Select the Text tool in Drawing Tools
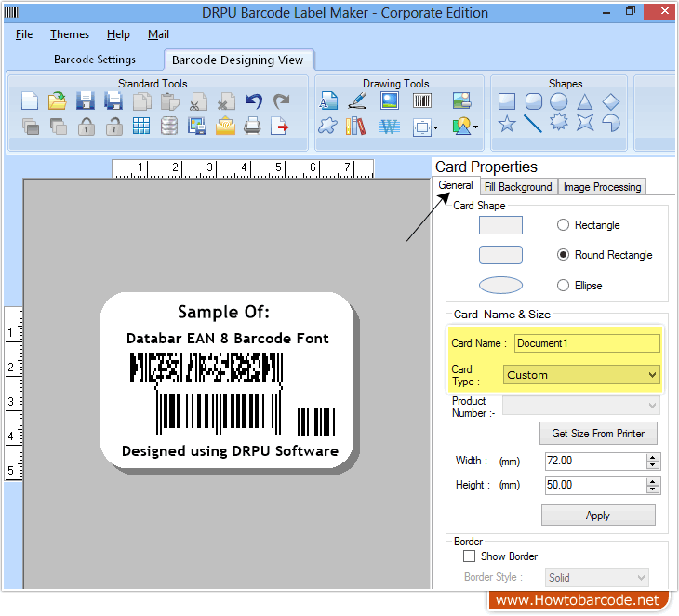This screenshot has height=616, width=679. [328, 101]
